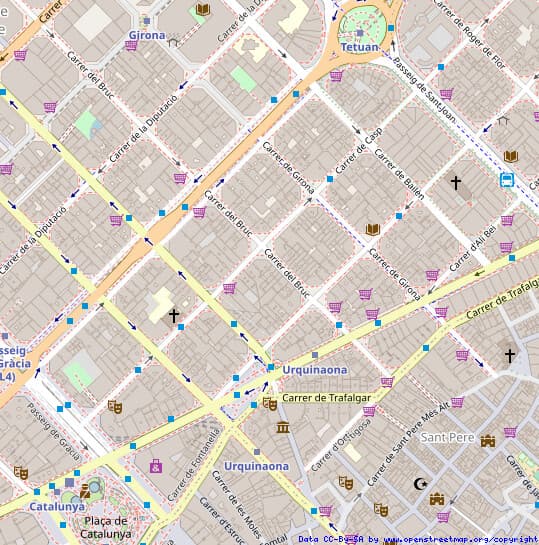539x545 pixels.
Task: Click the library icon at the top of the map
Action: pos(203,9)
